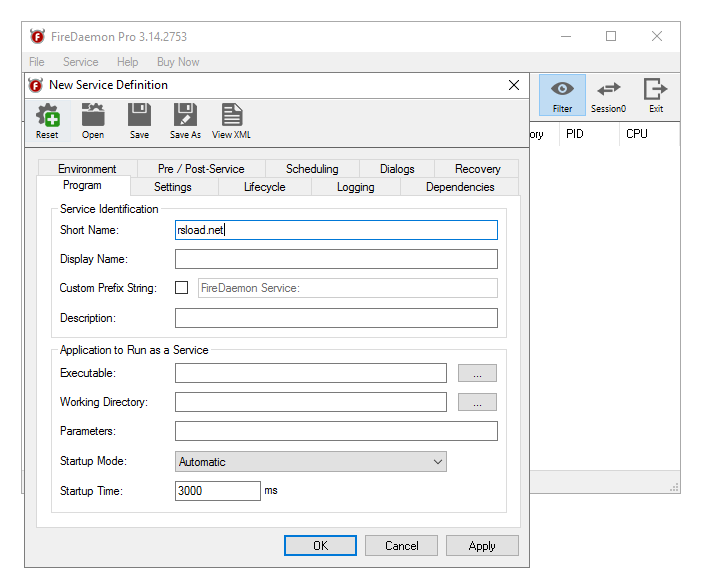709x578 pixels.
Task: Click the PID column header
Action: tap(589, 134)
